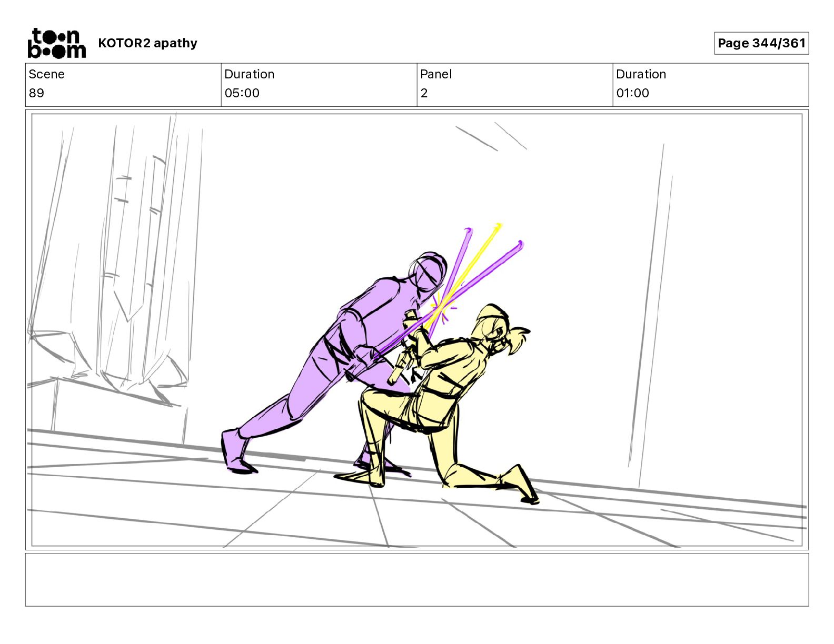
Task: Click the scene number '89'
Action: pyautogui.click(x=36, y=93)
